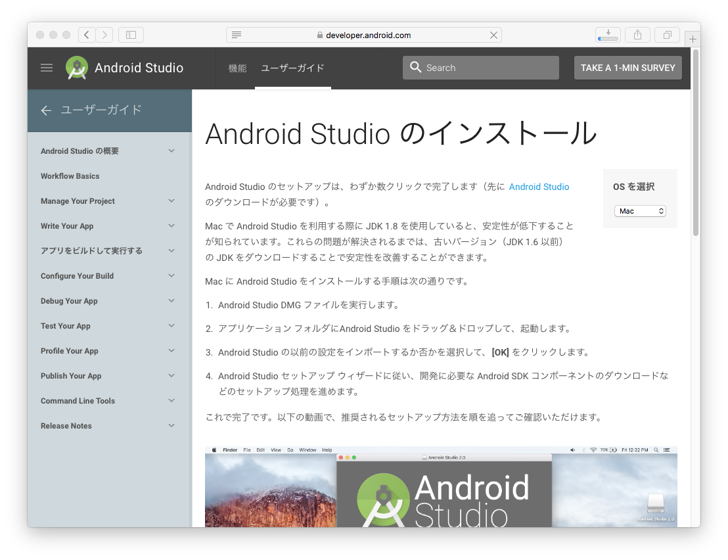Expand the Android Studio の概要 section
The image size is (728, 560).
tap(171, 151)
